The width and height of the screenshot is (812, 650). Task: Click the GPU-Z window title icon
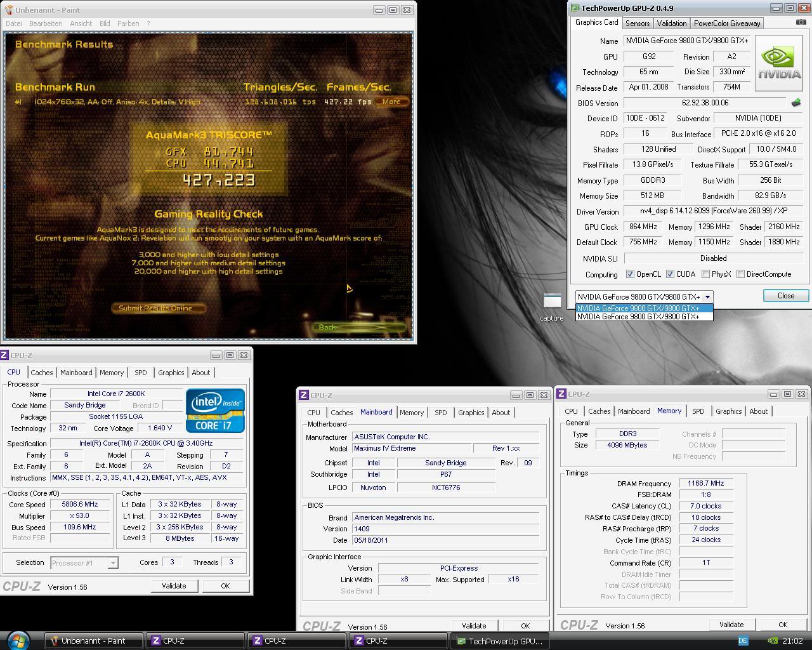point(575,8)
